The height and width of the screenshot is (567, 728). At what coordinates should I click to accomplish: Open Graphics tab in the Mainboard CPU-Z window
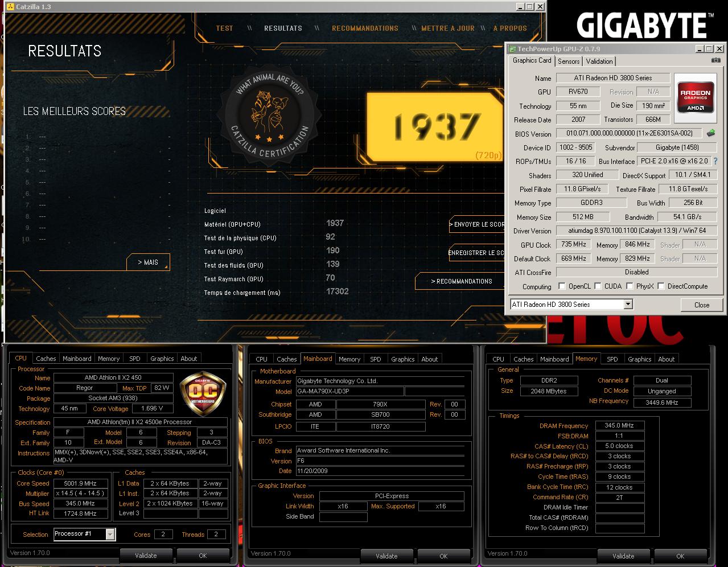[403, 359]
